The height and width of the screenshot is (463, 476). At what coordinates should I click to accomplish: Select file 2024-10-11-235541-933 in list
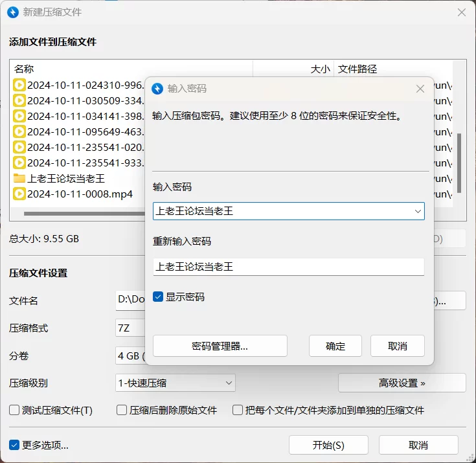pyautogui.click(x=85, y=163)
